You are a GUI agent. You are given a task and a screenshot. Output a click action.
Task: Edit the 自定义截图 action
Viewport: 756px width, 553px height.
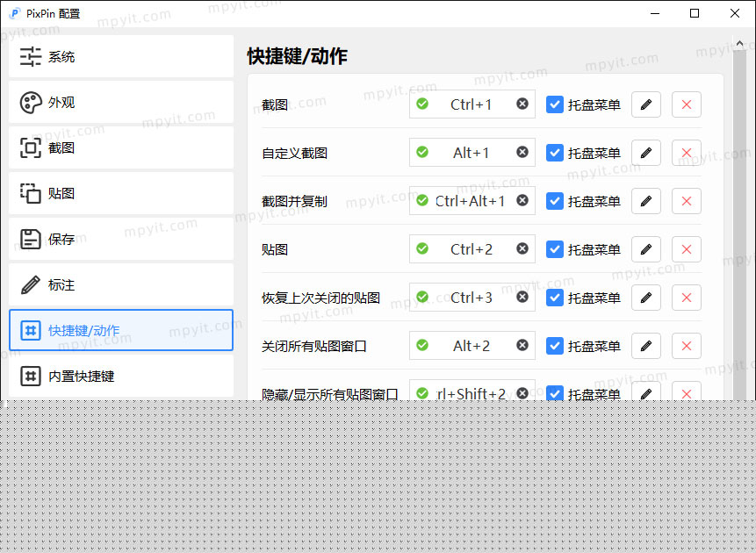click(646, 153)
